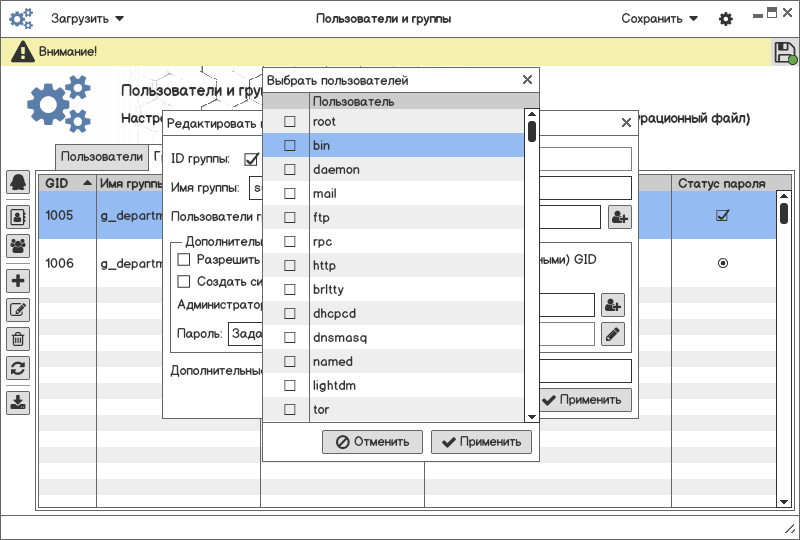Open settings via the gear icon
This screenshot has height=540, width=800.
726,19
